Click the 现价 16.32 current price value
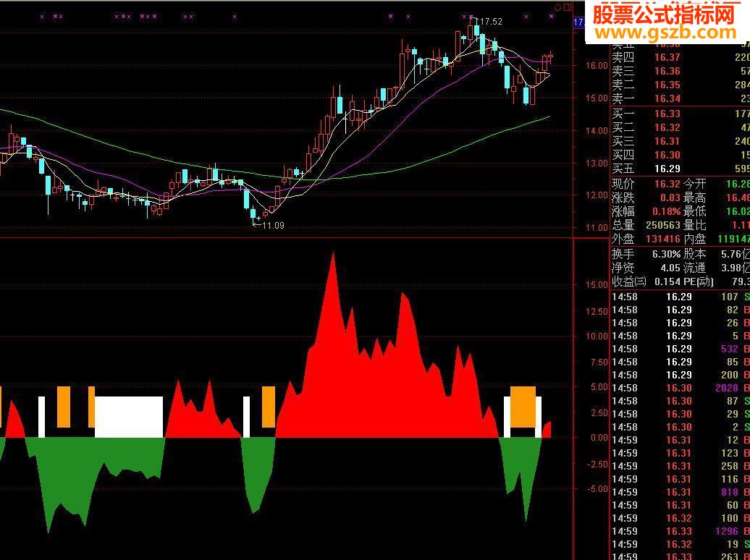 pyautogui.click(x=667, y=184)
